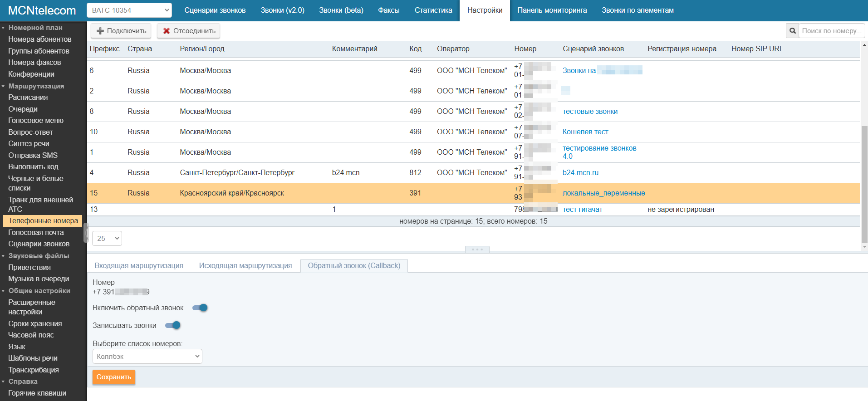Click the MCNtelecom logo
Screen dimensions: 868x401
click(42, 10)
